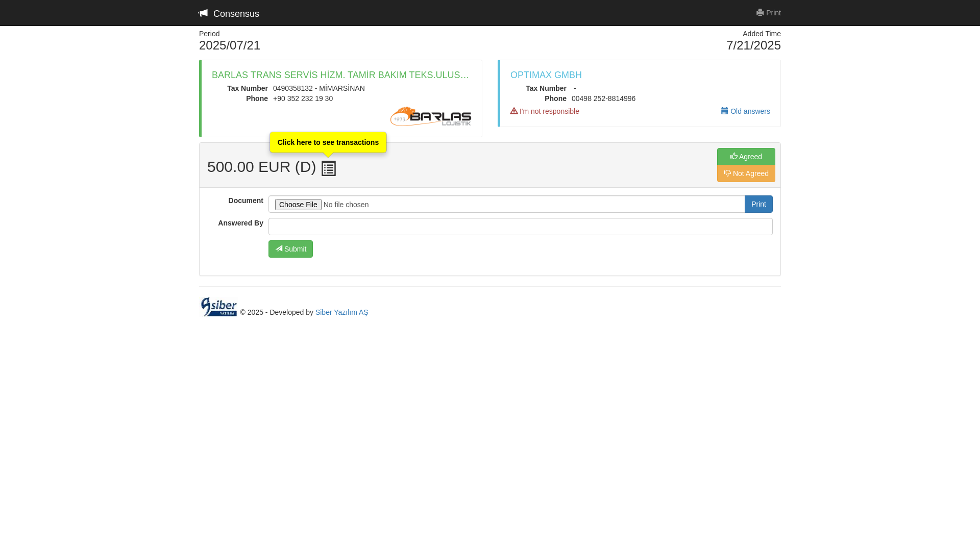The width and height of the screenshot is (980, 551).
Task: Open transactions list icon beside 500.00 EUR
Action: [329, 168]
